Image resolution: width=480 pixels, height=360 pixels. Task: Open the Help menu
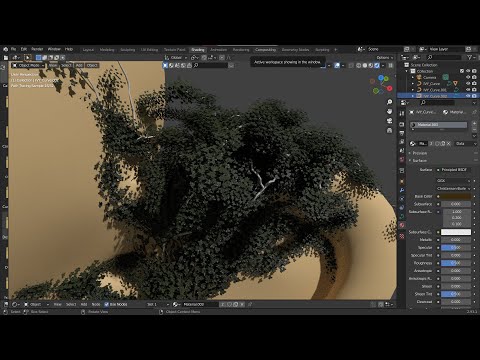69,49
